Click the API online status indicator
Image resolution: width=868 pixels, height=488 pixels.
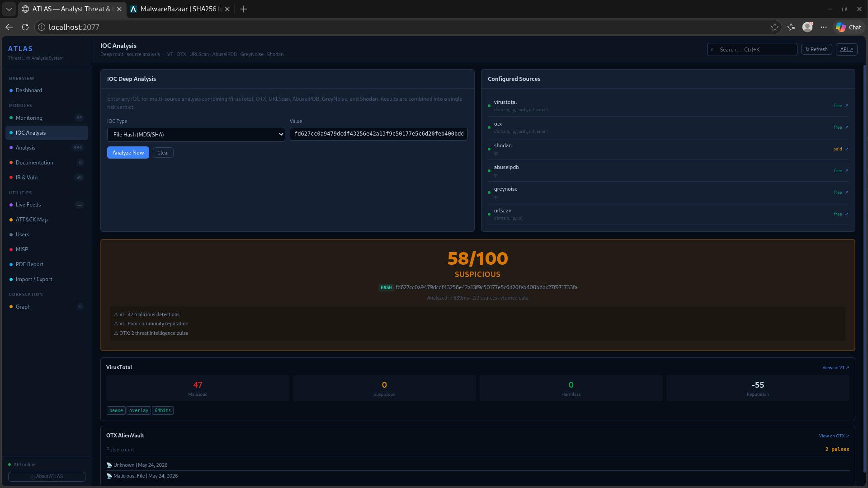[22, 465]
